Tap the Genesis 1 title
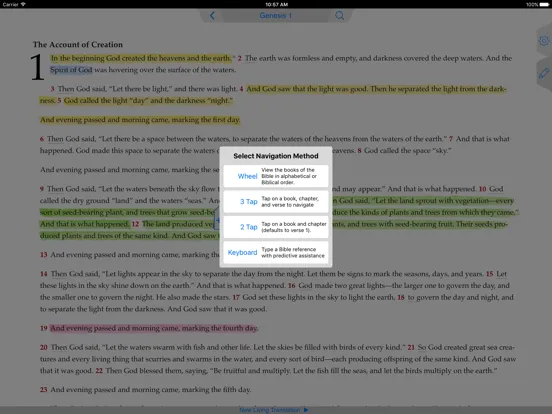552x414 pixels. tap(276, 15)
